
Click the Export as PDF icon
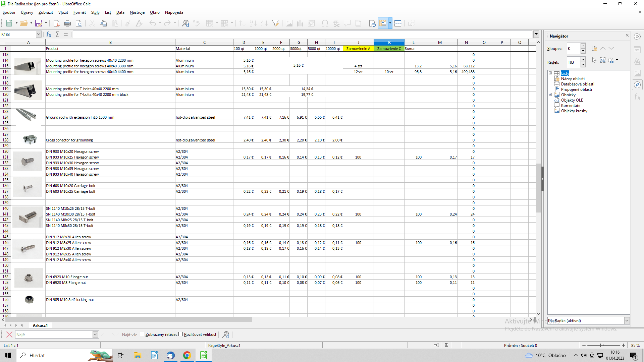point(56,23)
